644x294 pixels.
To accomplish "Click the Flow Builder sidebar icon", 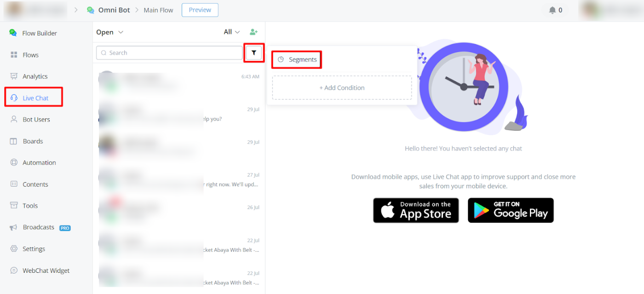I will click(x=13, y=33).
